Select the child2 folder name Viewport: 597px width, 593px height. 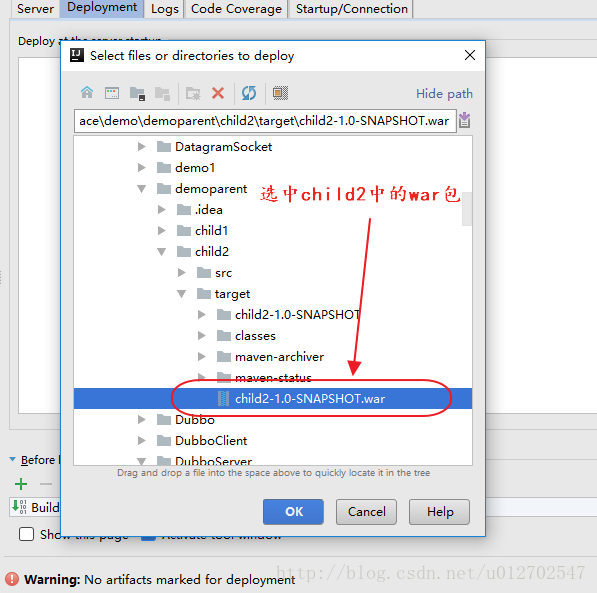[212, 252]
